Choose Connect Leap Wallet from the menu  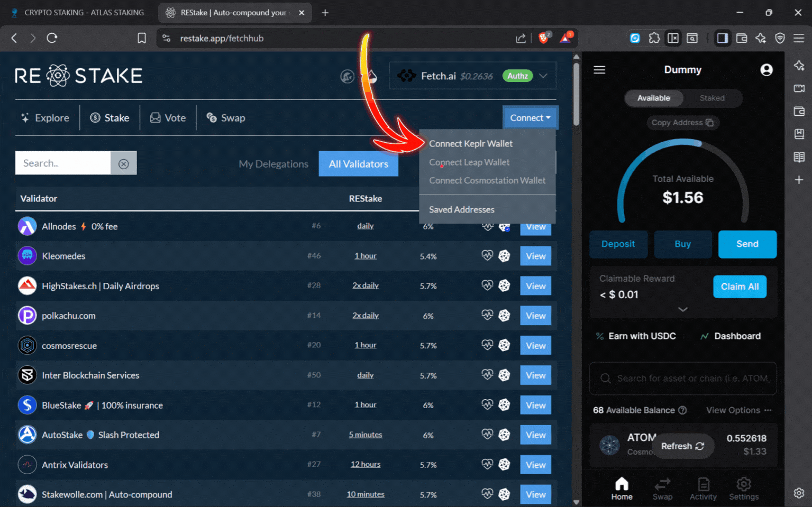469,162
